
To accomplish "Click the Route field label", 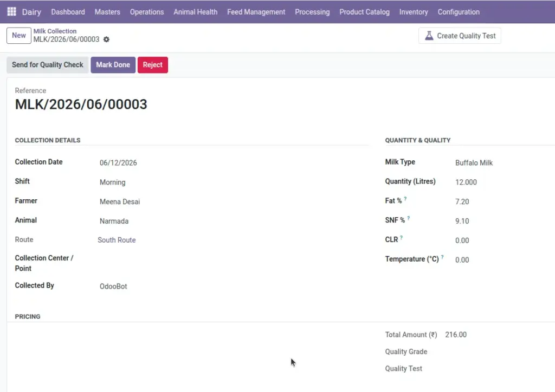I will pyautogui.click(x=24, y=240).
